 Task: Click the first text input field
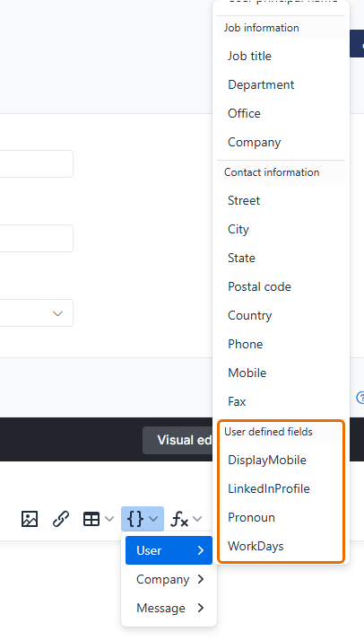coord(37,164)
